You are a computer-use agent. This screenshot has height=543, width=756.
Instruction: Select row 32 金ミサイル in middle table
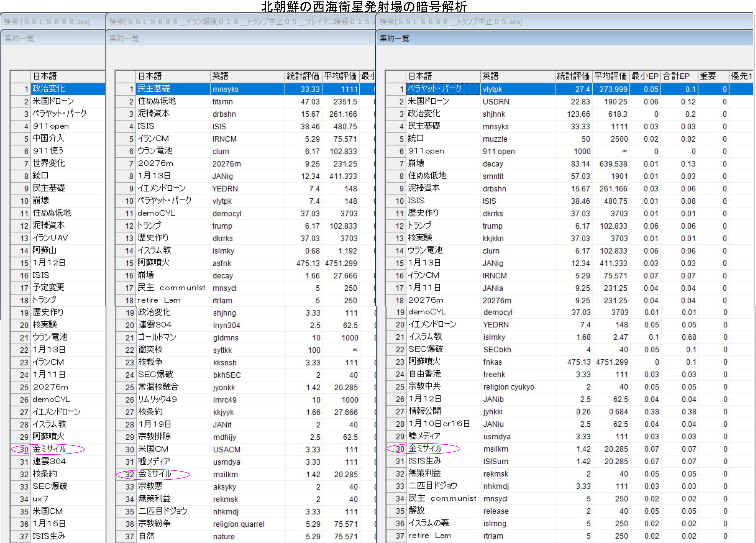tap(155, 474)
